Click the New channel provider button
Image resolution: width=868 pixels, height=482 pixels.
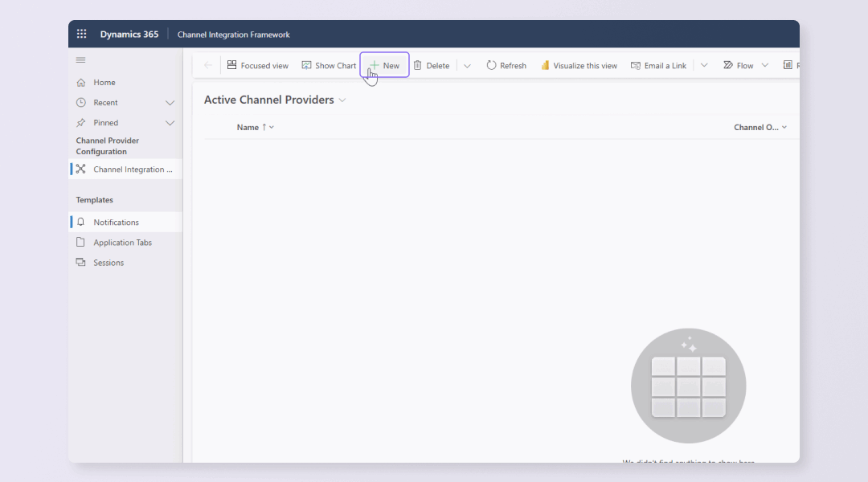click(384, 66)
